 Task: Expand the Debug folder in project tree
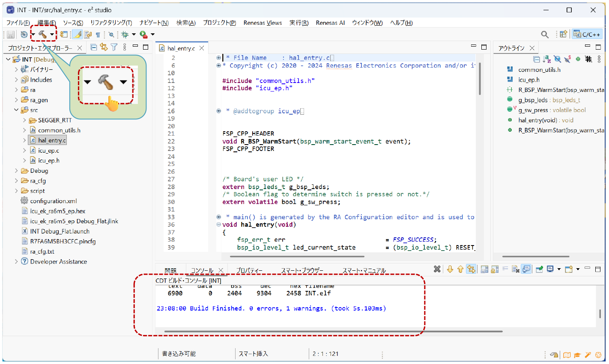[x=17, y=171]
